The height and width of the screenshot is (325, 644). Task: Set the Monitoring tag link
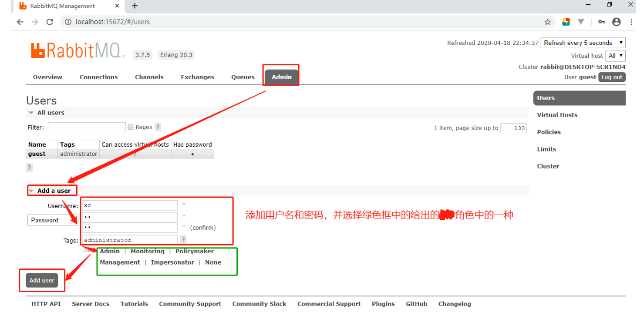[147, 251]
